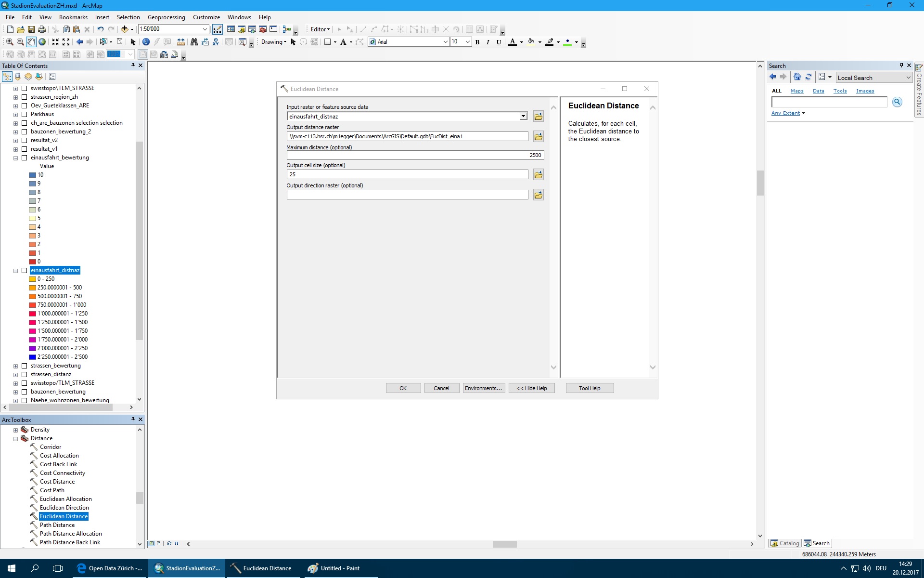Click the red swatch for value 0

click(x=32, y=262)
